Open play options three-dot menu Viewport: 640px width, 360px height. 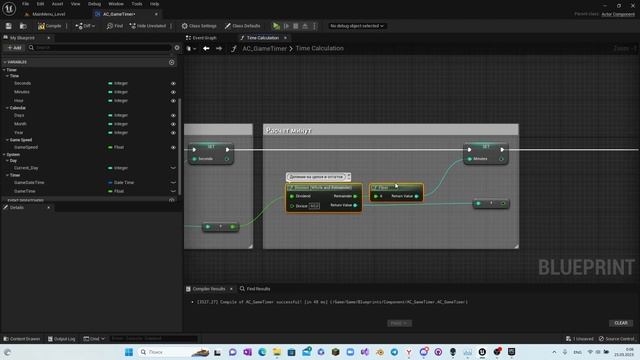coord(314,26)
